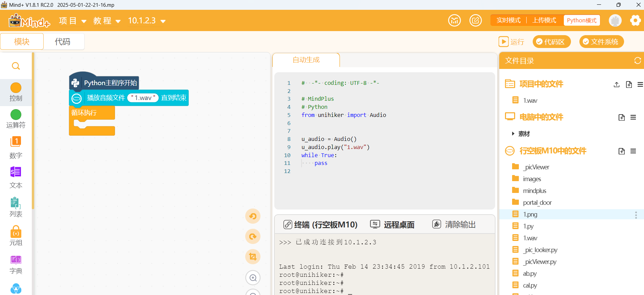The image size is (644, 295).
Task: Click the 运行 button
Action: click(x=511, y=42)
